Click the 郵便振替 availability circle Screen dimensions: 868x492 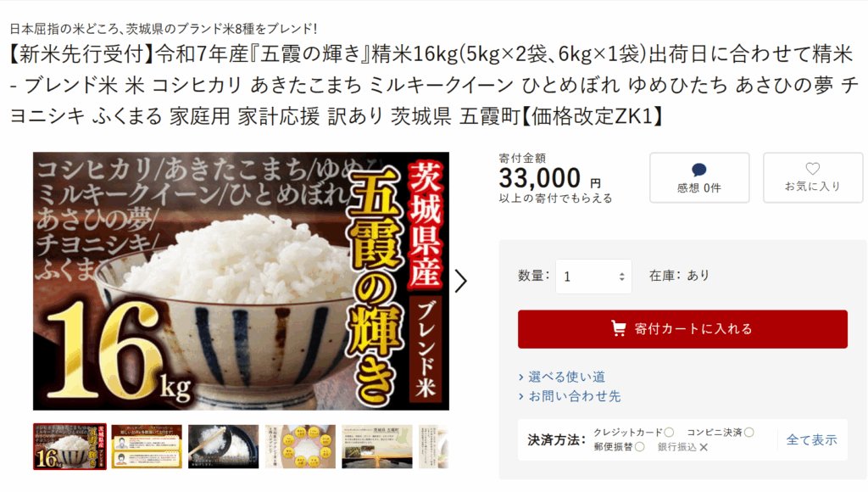click(x=640, y=447)
